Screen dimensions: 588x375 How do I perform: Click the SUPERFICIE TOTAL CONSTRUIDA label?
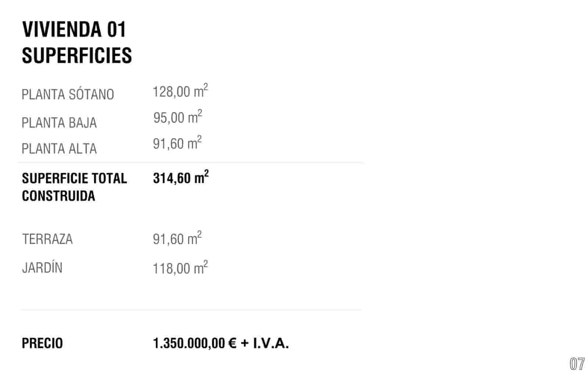74,187
